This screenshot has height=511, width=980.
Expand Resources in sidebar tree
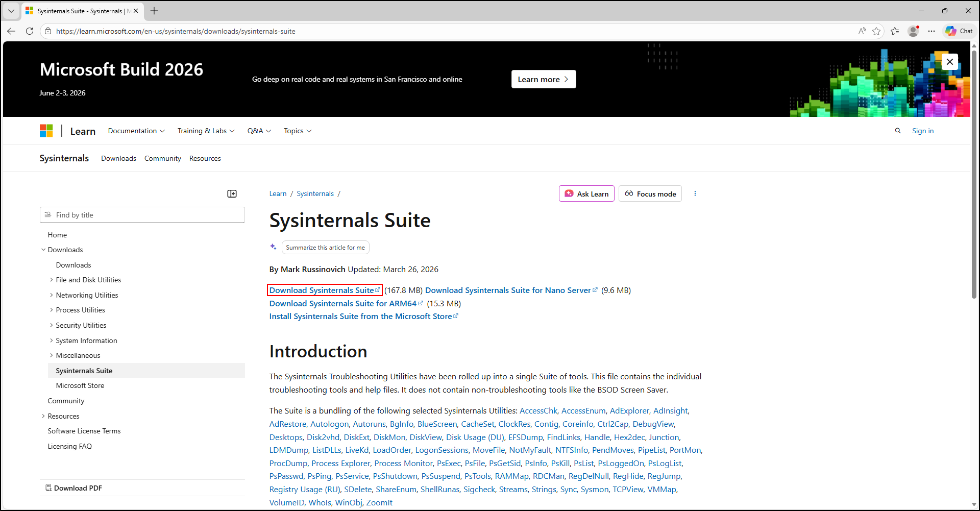point(43,416)
